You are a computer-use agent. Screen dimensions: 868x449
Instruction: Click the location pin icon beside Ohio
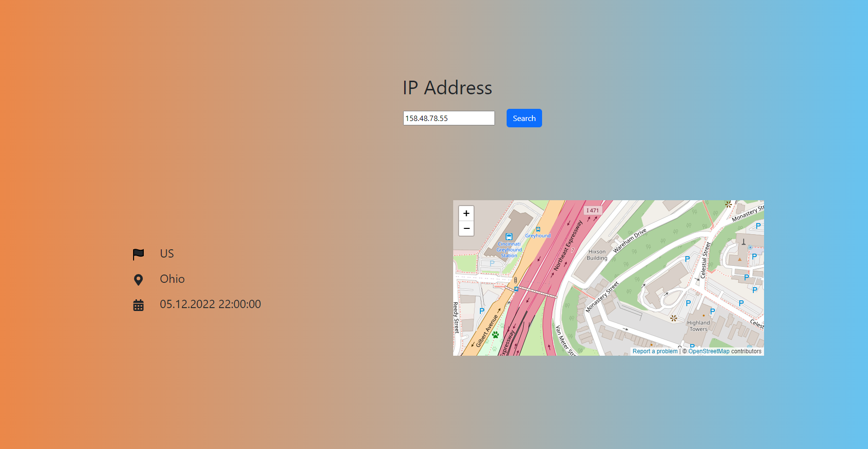click(x=138, y=279)
